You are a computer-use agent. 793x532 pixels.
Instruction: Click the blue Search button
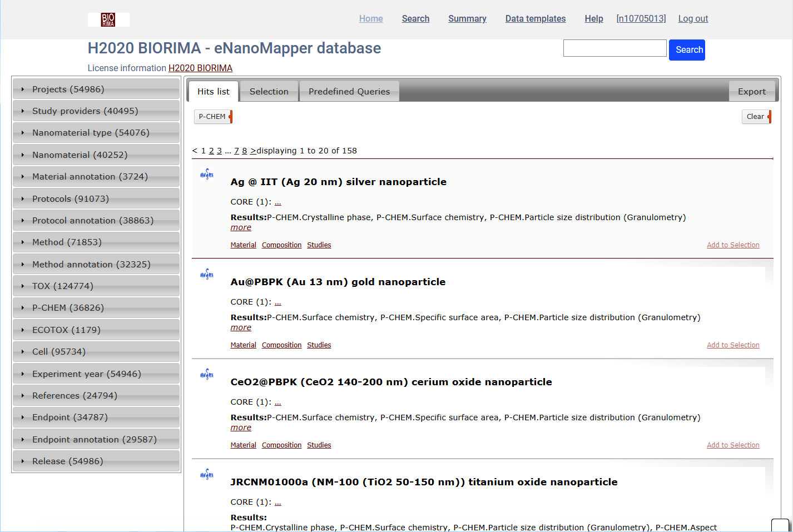[x=687, y=49]
